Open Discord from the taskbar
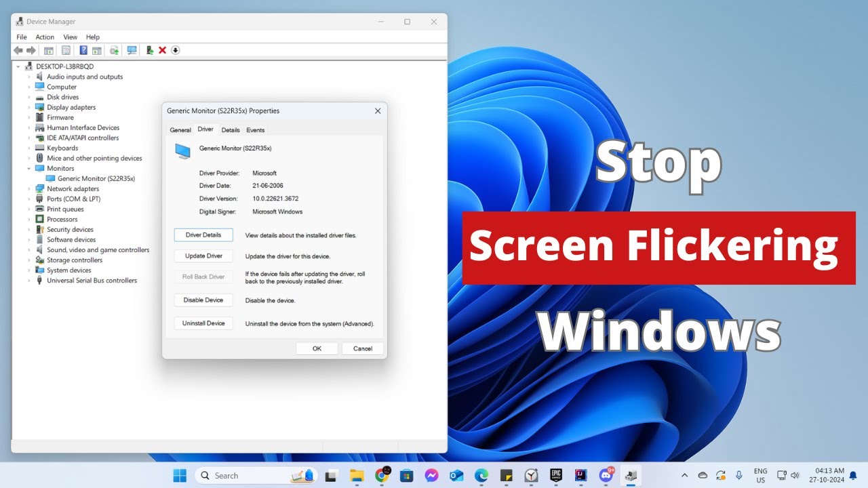868x488 pixels. click(606, 476)
